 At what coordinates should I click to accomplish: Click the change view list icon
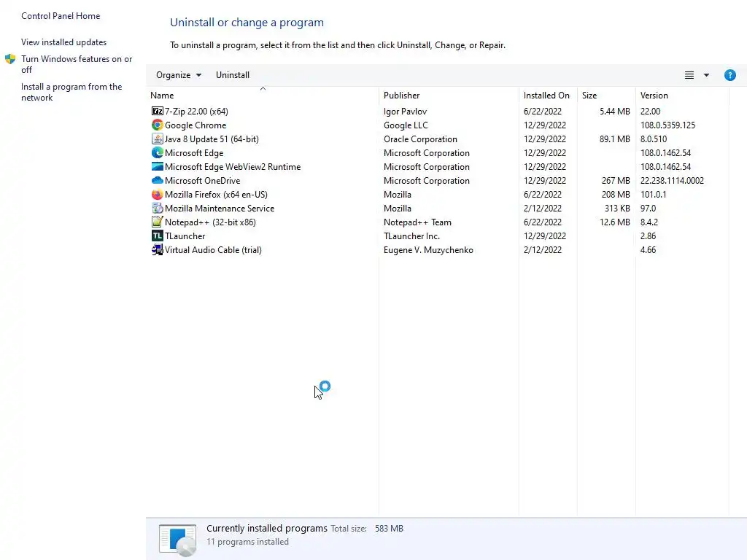[x=689, y=75]
